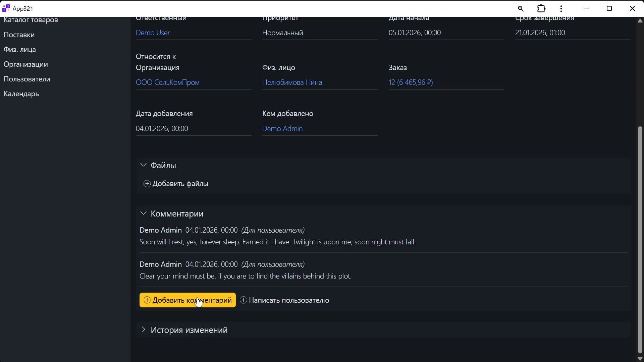The height and width of the screenshot is (362, 644).
Task: Open Нелюбимова Нина person link
Action: click(x=292, y=82)
